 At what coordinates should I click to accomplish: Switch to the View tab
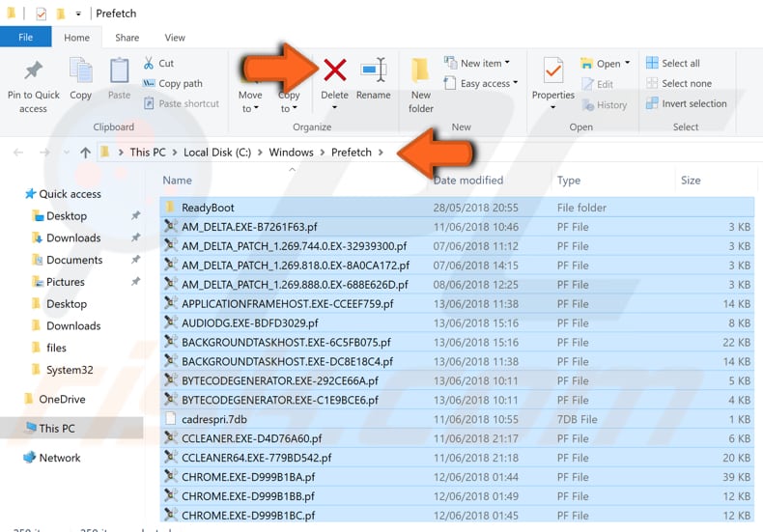[x=175, y=38]
